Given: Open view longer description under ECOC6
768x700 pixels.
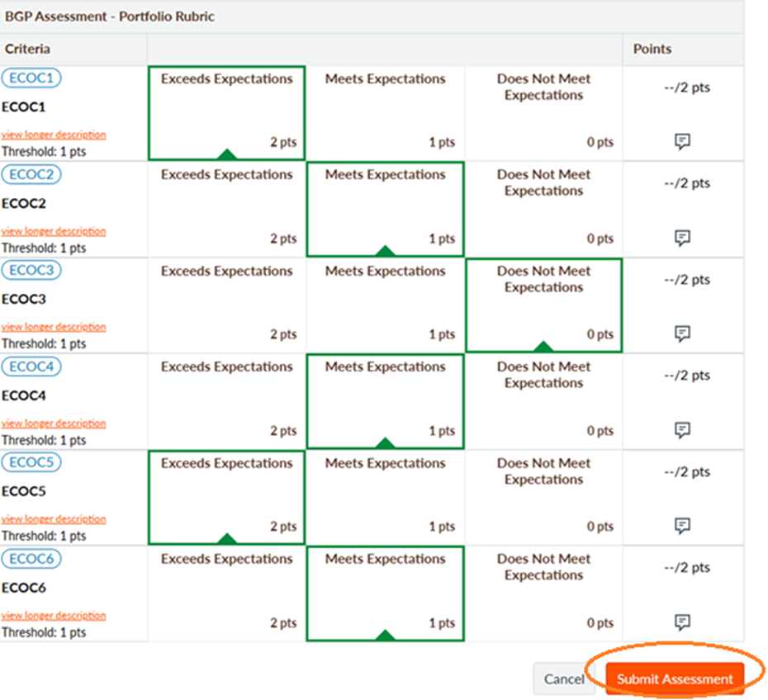Looking at the screenshot, I should tap(54, 615).
